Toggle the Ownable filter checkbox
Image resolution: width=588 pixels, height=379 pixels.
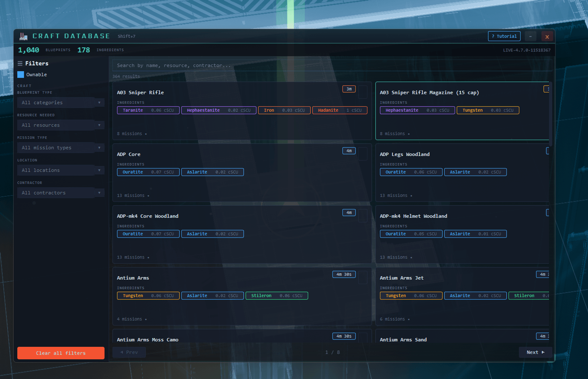(x=21, y=75)
